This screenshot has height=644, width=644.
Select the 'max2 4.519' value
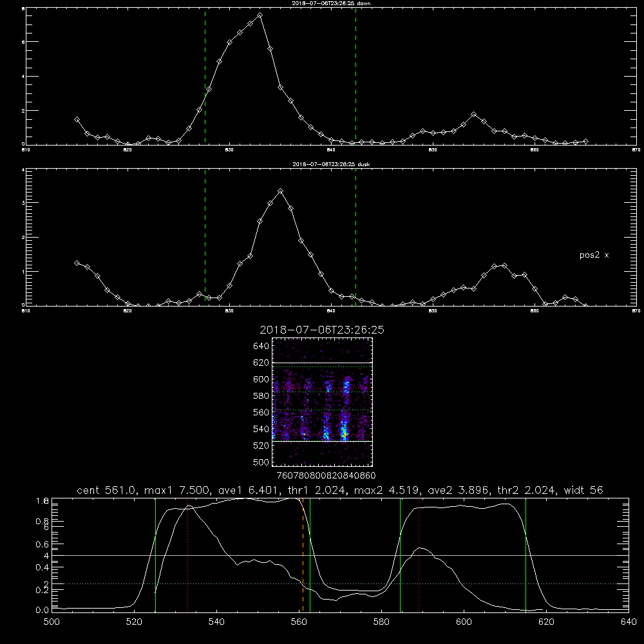(387, 490)
